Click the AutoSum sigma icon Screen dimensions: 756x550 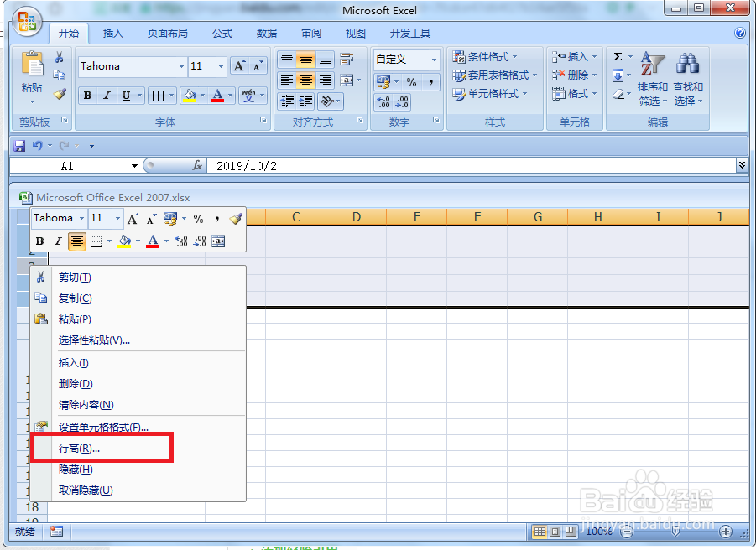618,57
